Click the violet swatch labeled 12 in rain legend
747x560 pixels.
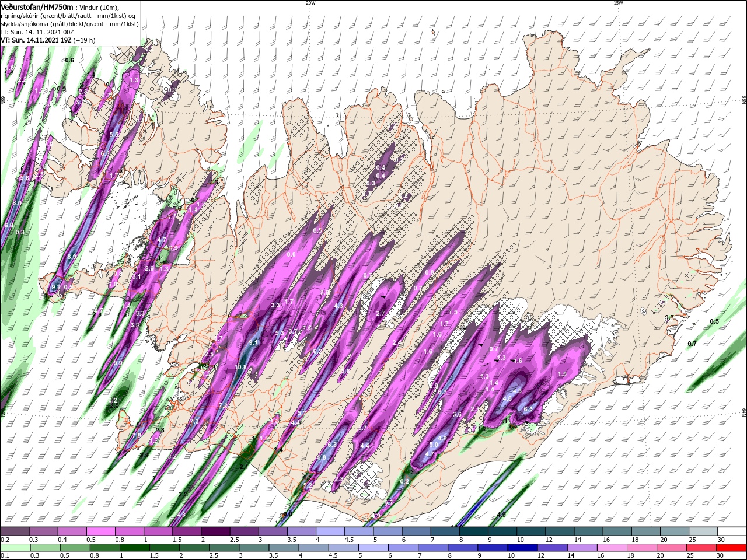pyautogui.click(x=552, y=548)
